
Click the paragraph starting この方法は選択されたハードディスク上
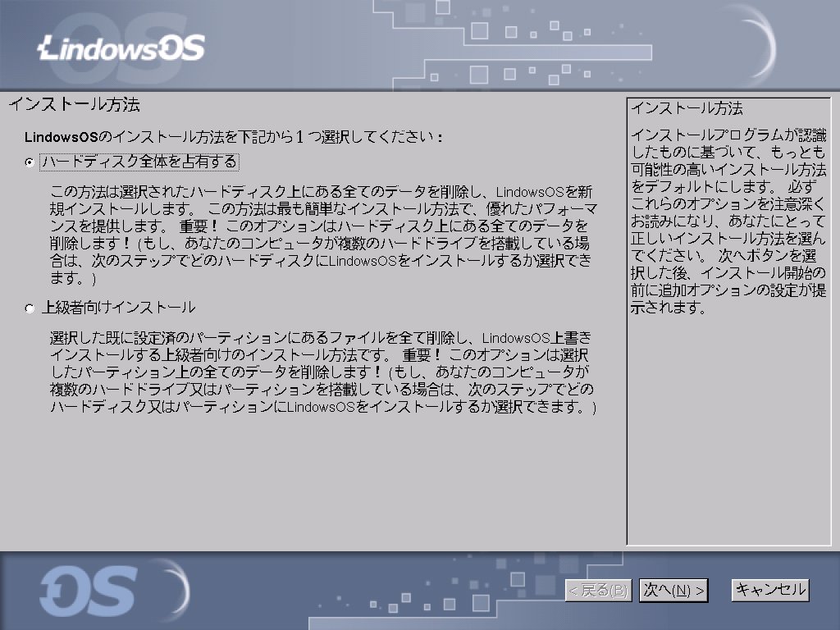point(323,235)
